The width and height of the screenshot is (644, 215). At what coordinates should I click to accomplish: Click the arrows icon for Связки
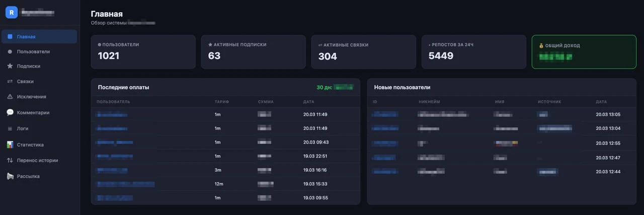click(10, 82)
